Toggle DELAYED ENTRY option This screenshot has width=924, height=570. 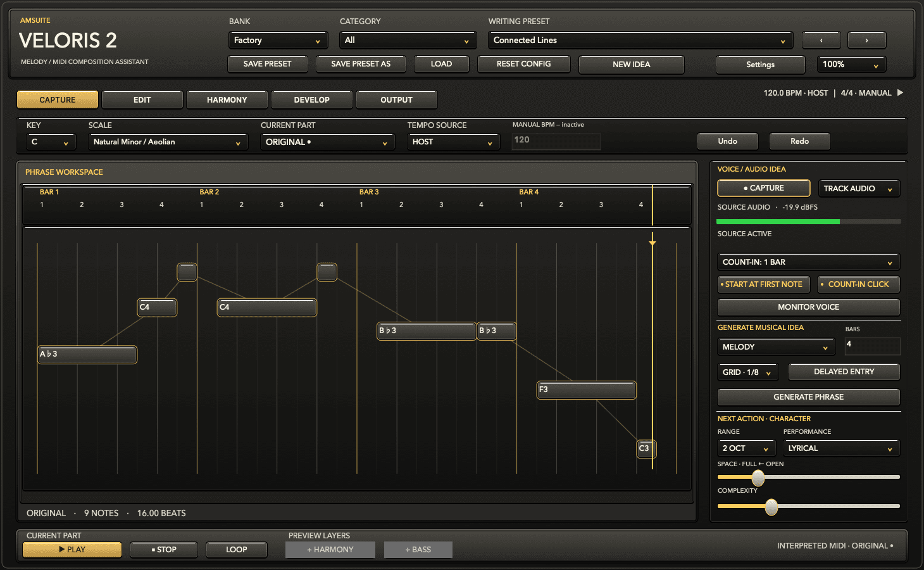[844, 372]
